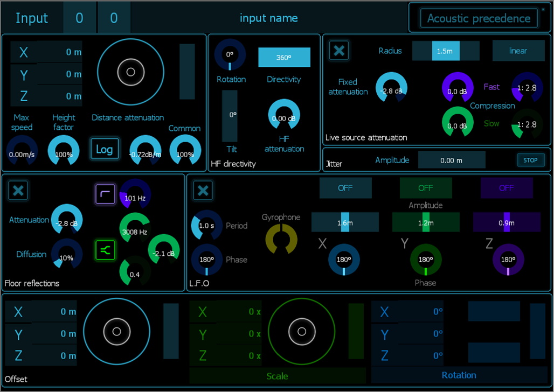Switch to the Scale section label
The height and width of the screenshot is (392, 554).
pyautogui.click(x=277, y=376)
